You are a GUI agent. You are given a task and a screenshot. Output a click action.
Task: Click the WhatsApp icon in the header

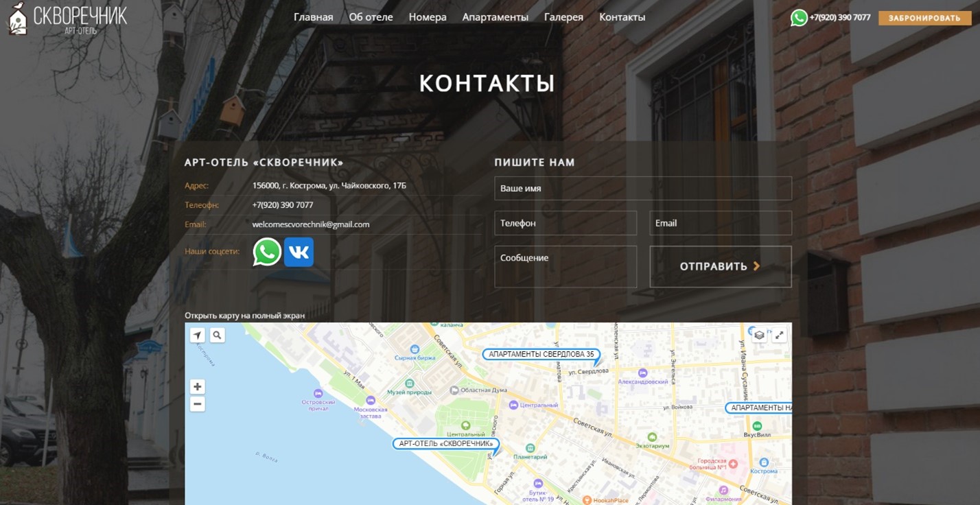tap(799, 18)
